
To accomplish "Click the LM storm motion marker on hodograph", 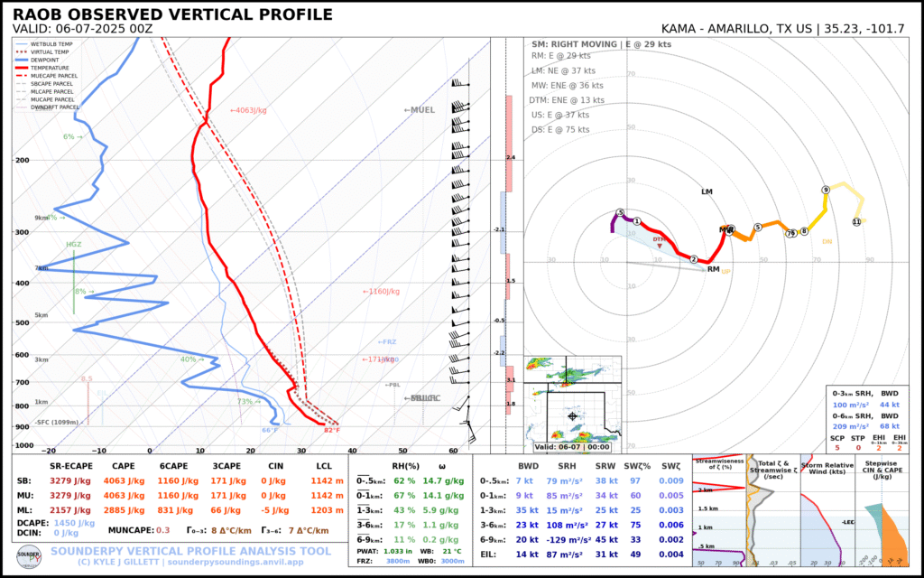I will click(x=707, y=192).
